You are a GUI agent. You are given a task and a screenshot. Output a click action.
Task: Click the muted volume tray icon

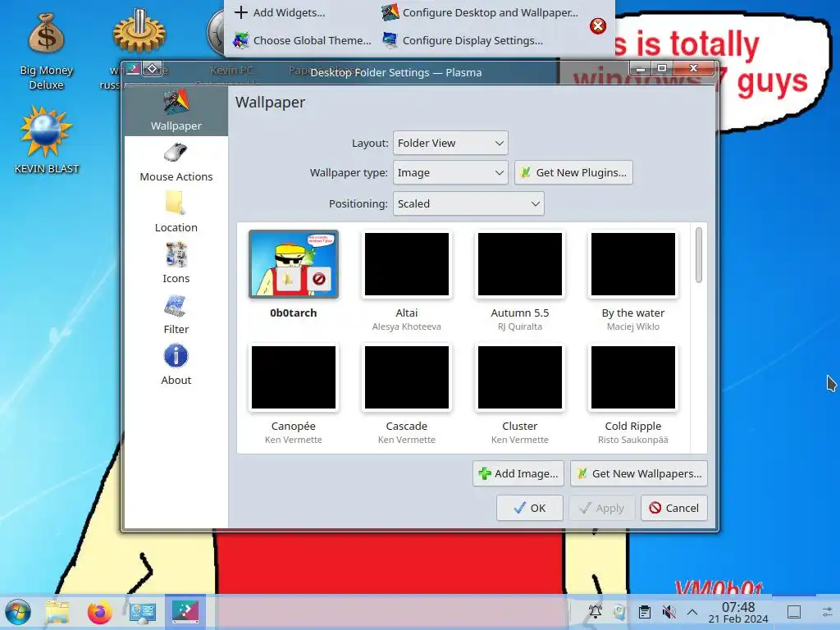click(669, 612)
